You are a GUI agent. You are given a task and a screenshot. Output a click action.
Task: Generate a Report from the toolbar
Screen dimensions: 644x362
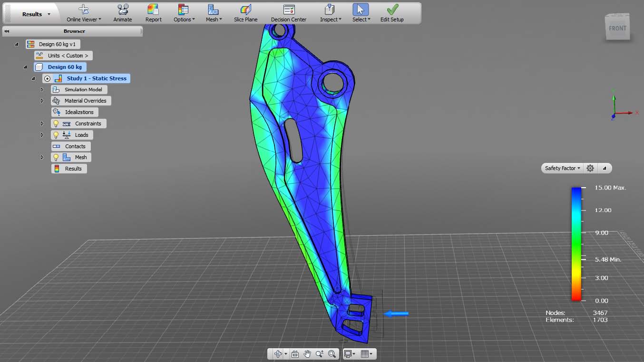pyautogui.click(x=153, y=13)
